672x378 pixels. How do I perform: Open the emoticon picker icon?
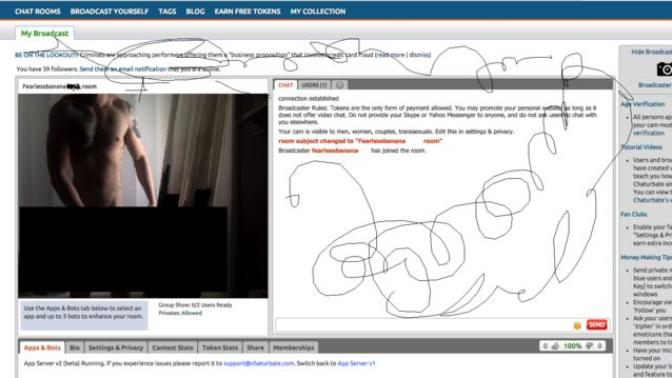[577, 326]
